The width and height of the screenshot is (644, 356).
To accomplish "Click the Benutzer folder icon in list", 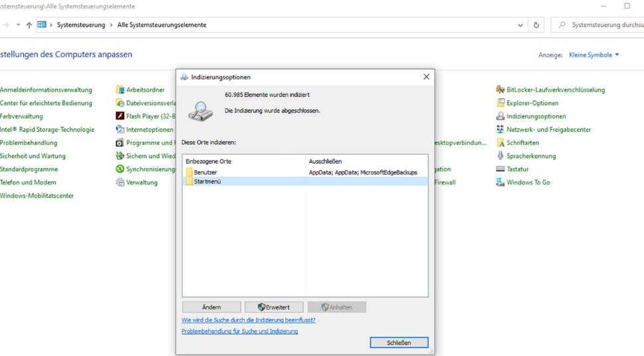I will pos(189,172).
